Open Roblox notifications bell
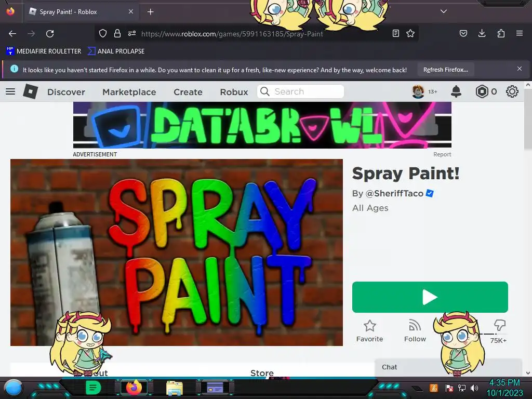Screen dimensions: 532x399 click(x=456, y=91)
